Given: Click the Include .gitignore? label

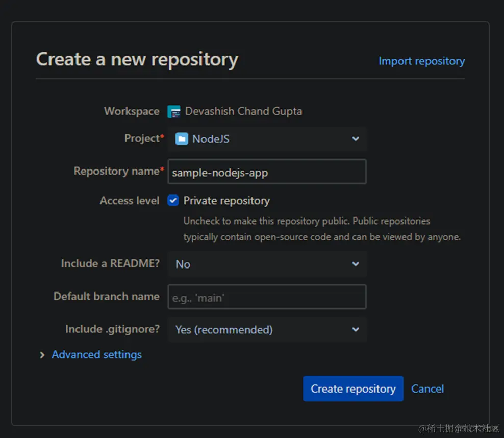Looking at the screenshot, I should click(x=113, y=329).
